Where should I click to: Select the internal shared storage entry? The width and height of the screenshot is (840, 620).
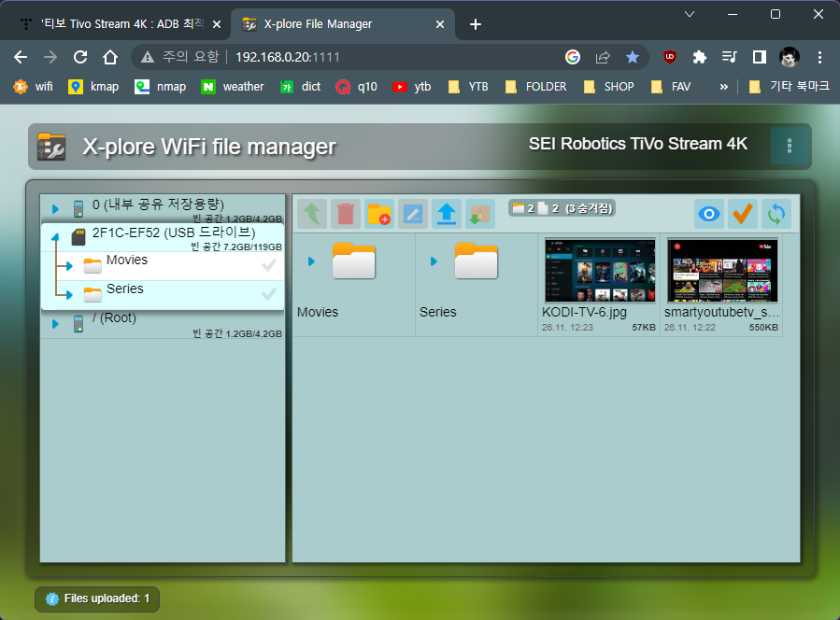pyautogui.click(x=163, y=209)
